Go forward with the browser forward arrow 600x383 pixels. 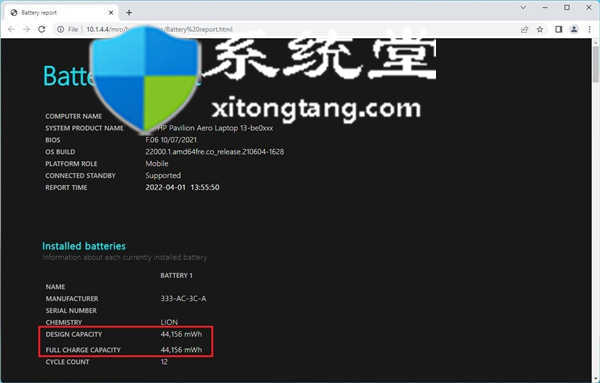point(26,29)
